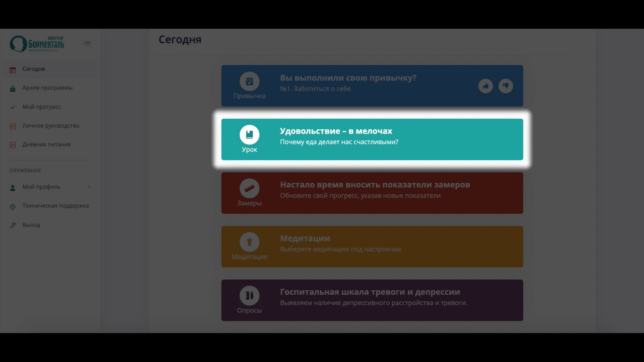Open Госпитальная шкала тревоги и депрессии survey
Image resolution: width=644 pixels, height=362 pixels.
tap(370, 292)
